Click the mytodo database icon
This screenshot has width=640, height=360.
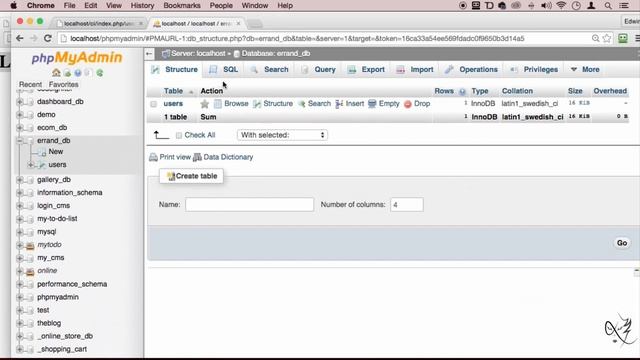(30, 245)
